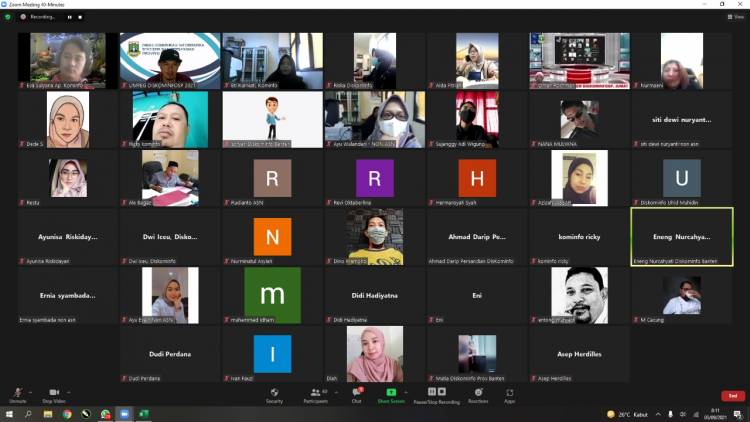Open the Security options

pos(274,394)
